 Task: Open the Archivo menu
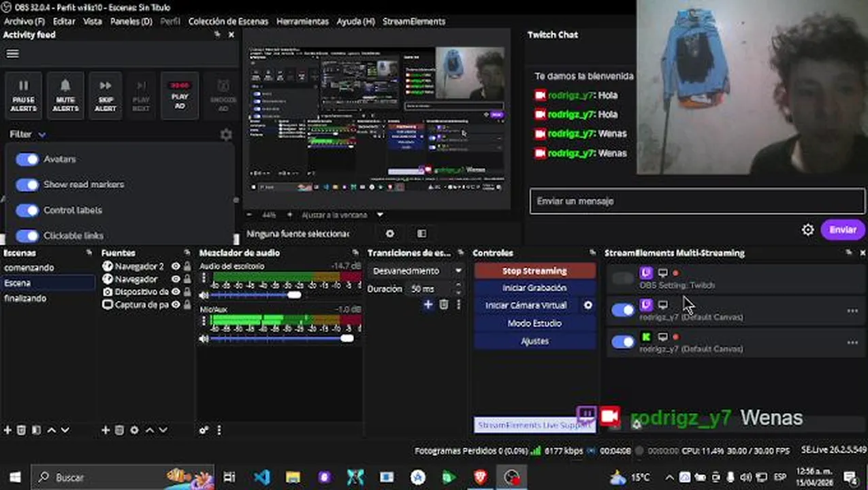click(x=24, y=21)
